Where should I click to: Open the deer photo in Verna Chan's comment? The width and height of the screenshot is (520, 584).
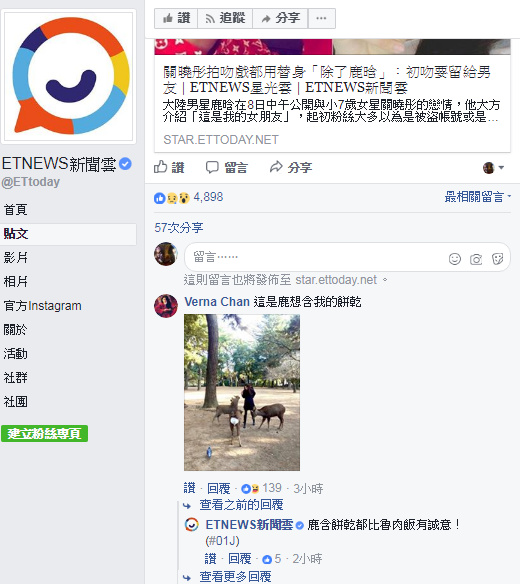[x=242, y=393]
